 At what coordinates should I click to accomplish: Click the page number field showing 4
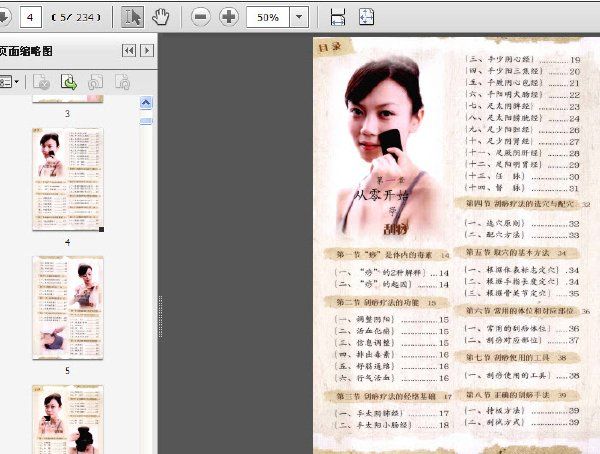pos(30,17)
